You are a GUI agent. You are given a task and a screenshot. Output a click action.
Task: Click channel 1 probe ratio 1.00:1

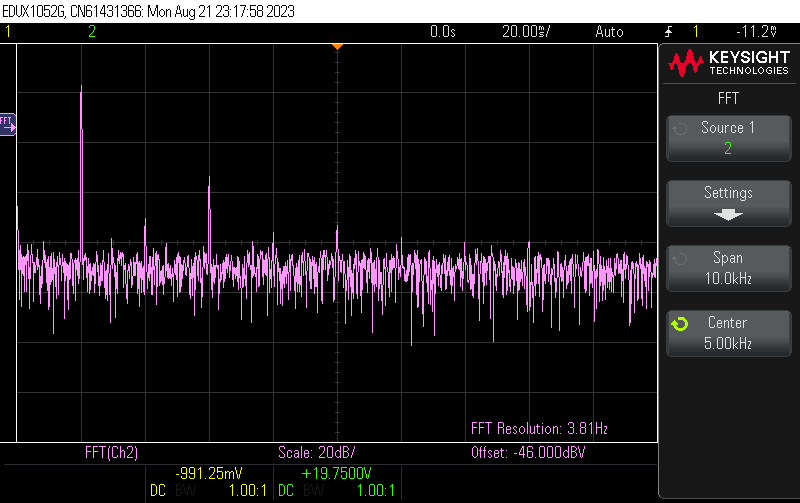point(247,491)
